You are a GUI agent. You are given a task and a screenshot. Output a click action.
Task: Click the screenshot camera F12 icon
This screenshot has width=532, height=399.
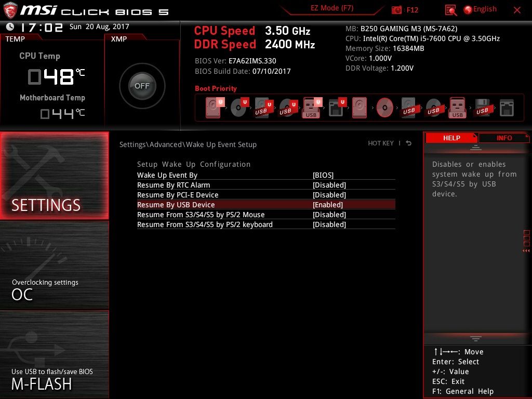point(396,10)
